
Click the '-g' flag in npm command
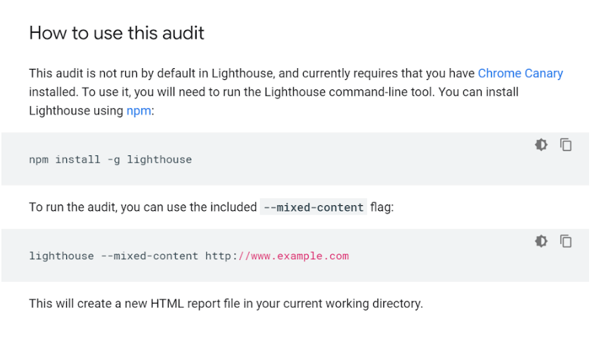point(114,160)
